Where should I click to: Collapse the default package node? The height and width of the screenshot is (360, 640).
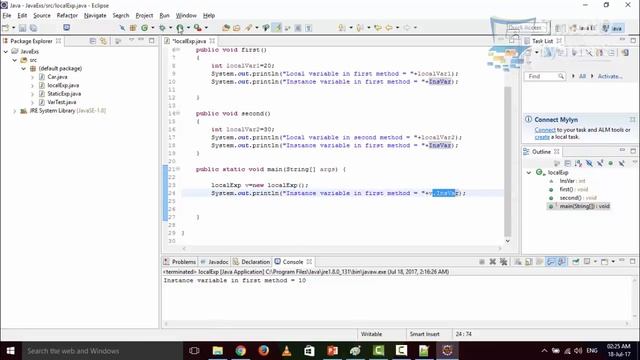(23, 69)
